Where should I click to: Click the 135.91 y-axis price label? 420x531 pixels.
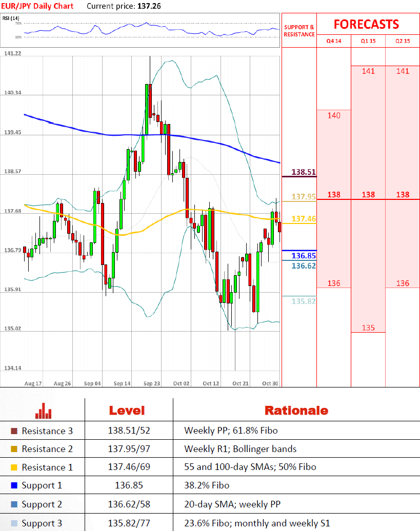click(12, 290)
